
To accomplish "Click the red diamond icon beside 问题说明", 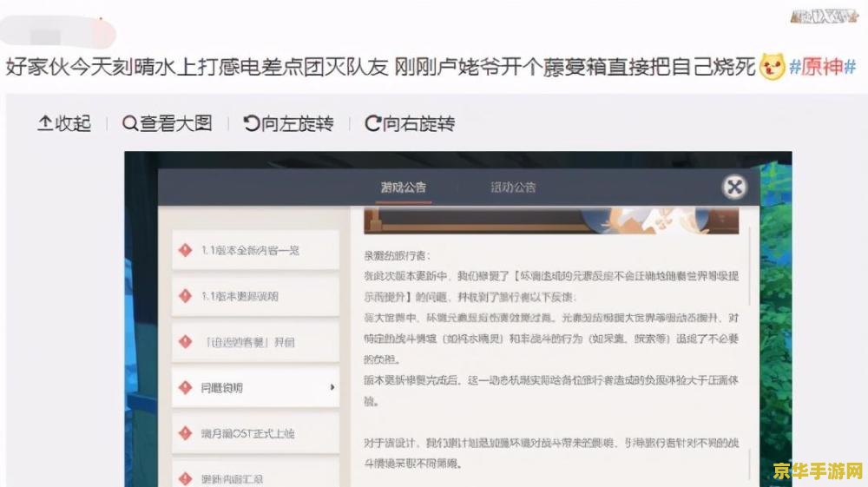I will coord(185,387).
